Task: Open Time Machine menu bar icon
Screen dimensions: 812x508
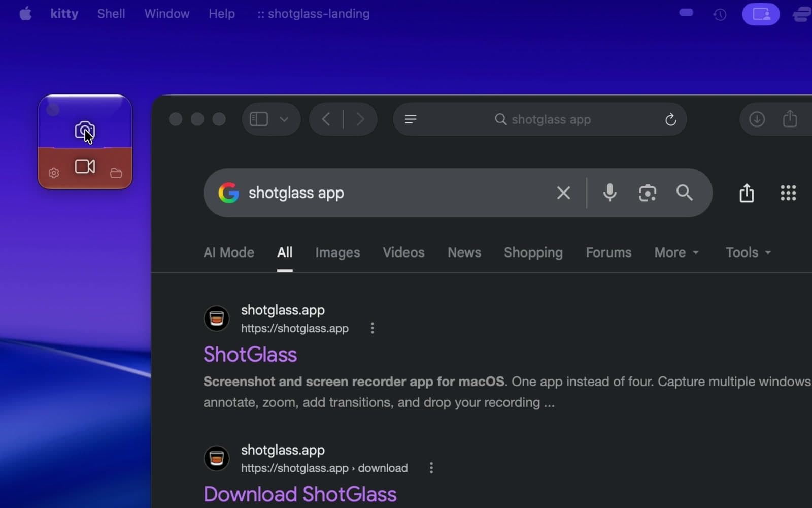Action: coord(720,15)
